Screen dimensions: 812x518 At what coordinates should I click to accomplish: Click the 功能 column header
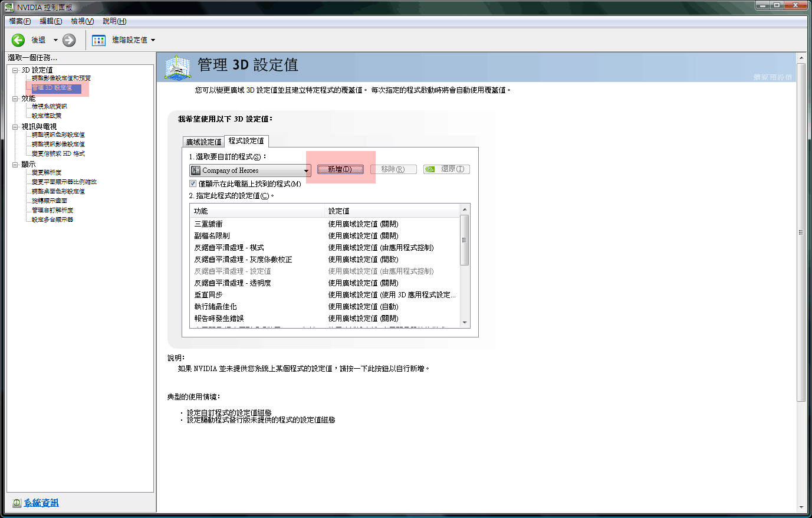258,211
